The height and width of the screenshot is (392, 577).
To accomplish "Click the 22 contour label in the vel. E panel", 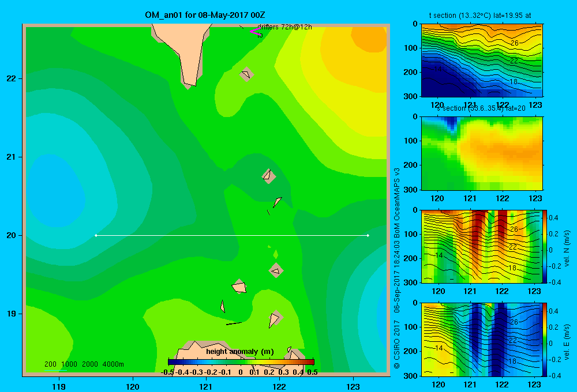I will coord(512,341).
